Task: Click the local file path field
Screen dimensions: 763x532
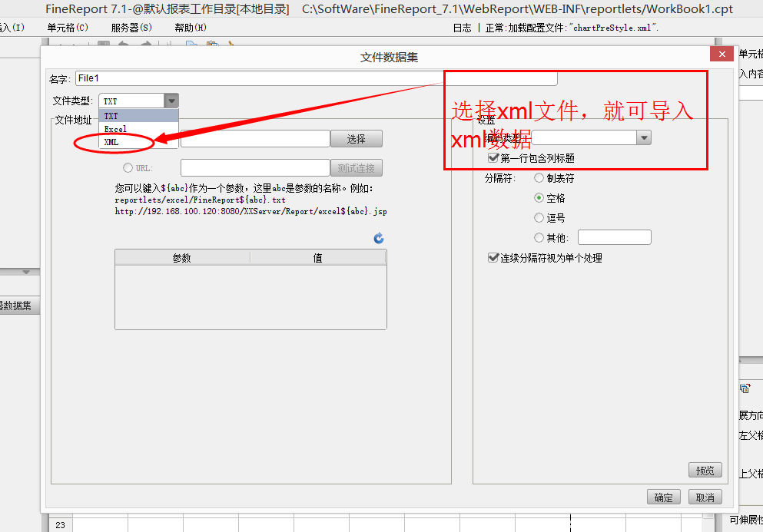Action: [255, 139]
